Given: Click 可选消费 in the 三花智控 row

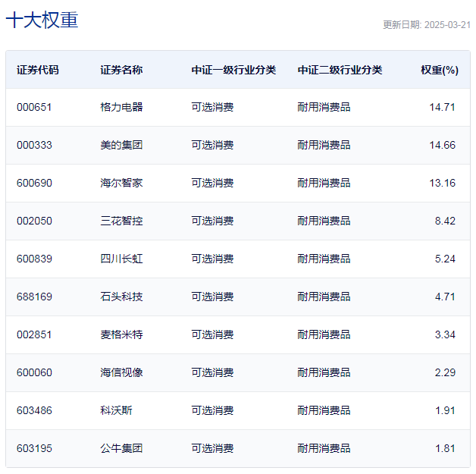Looking at the screenshot, I should tap(212, 221).
